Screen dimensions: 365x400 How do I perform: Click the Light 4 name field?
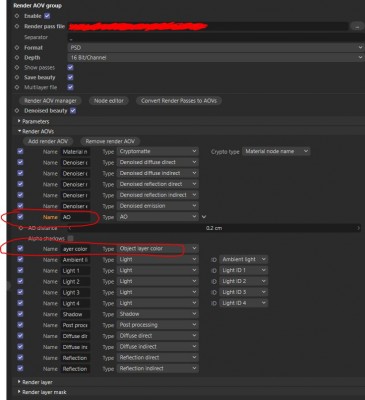(x=75, y=303)
